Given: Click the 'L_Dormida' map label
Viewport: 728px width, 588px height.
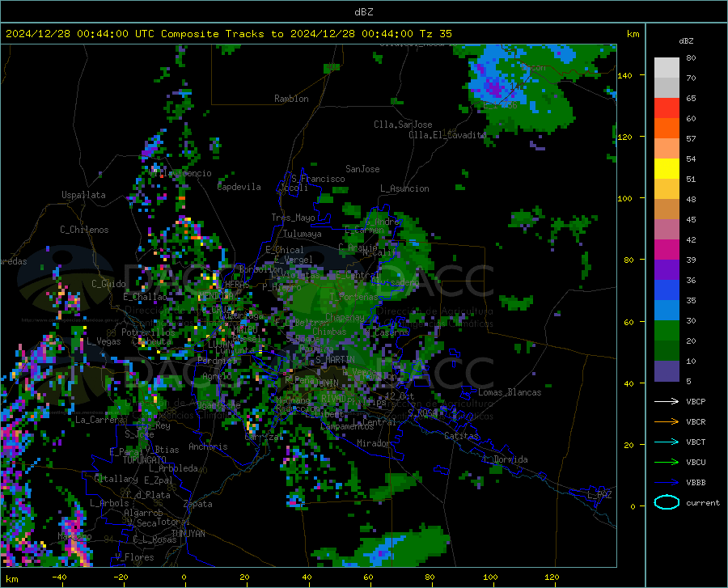Looking at the screenshot, I should pyautogui.click(x=505, y=459).
